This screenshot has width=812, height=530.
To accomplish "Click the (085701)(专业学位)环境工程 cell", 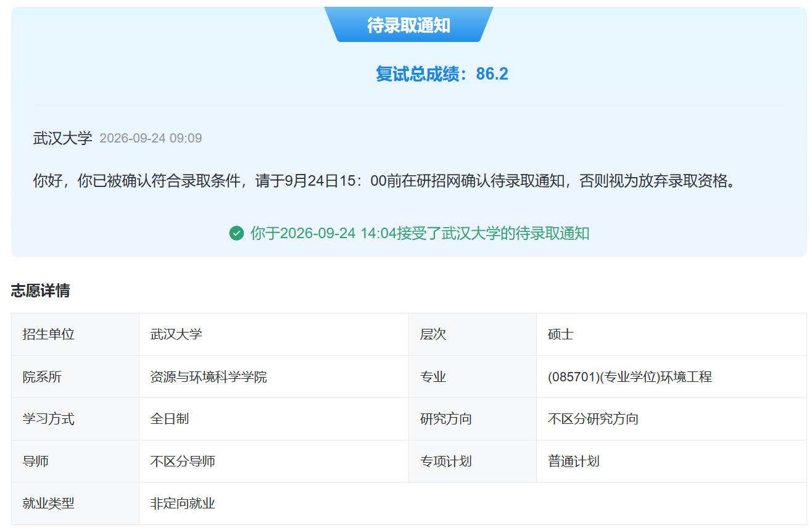I will point(671,377).
